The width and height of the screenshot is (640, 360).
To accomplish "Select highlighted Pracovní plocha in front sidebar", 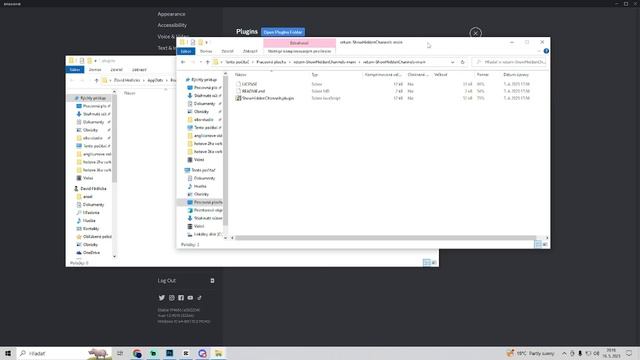I will pyautogui.click(x=204, y=202).
